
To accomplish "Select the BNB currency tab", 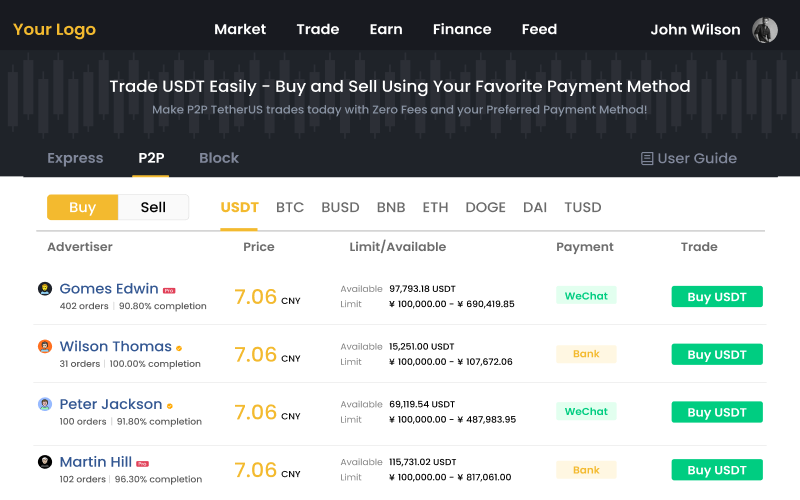I will click(x=391, y=207).
